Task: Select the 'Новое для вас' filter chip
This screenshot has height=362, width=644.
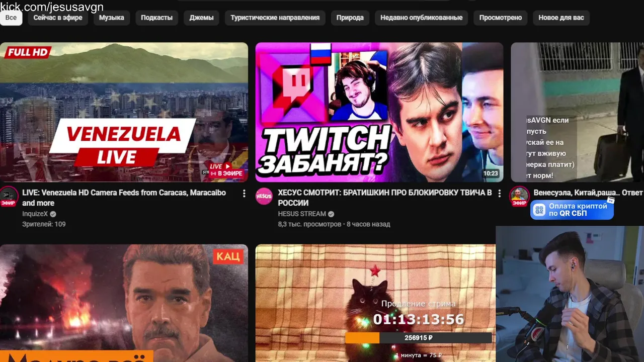Action: click(561, 18)
